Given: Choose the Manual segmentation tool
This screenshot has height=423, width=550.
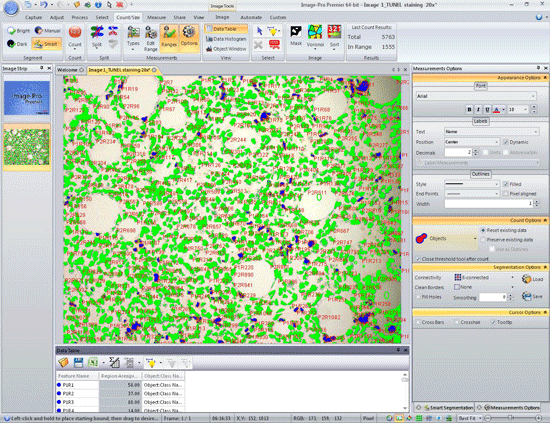Looking at the screenshot, I should [x=48, y=31].
